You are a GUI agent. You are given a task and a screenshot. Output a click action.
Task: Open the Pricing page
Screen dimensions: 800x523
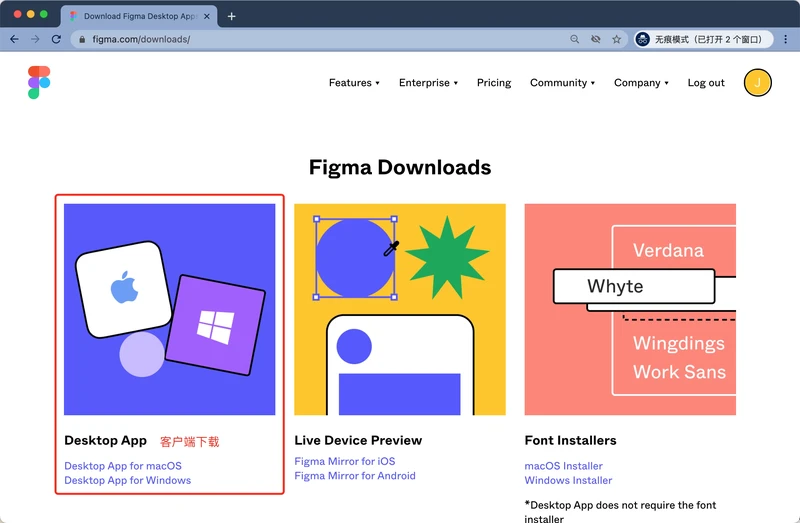click(494, 83)
